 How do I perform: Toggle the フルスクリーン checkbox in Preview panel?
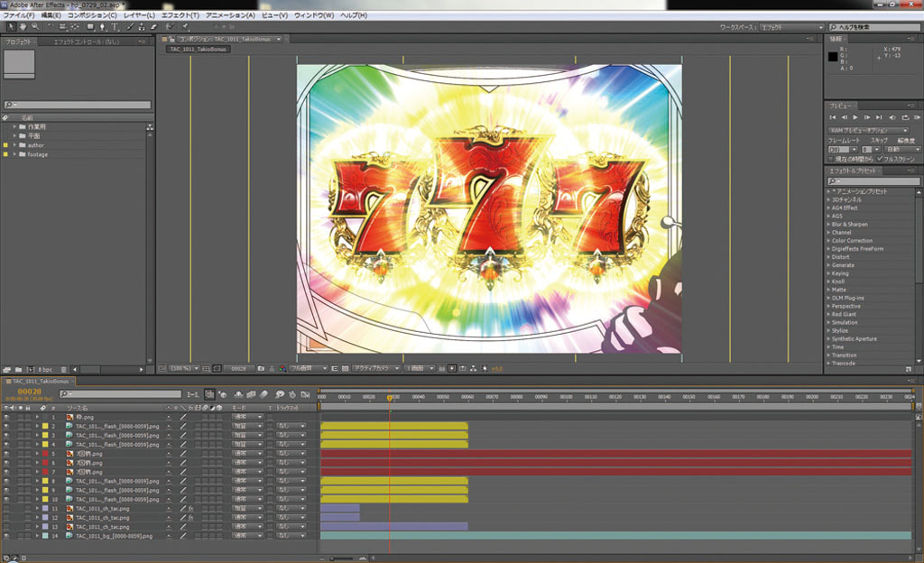[x=879, y=159]
